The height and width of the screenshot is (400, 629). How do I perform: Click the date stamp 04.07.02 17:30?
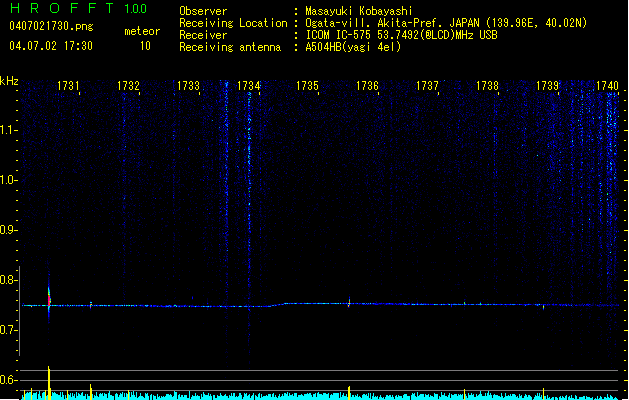(51, 46)
